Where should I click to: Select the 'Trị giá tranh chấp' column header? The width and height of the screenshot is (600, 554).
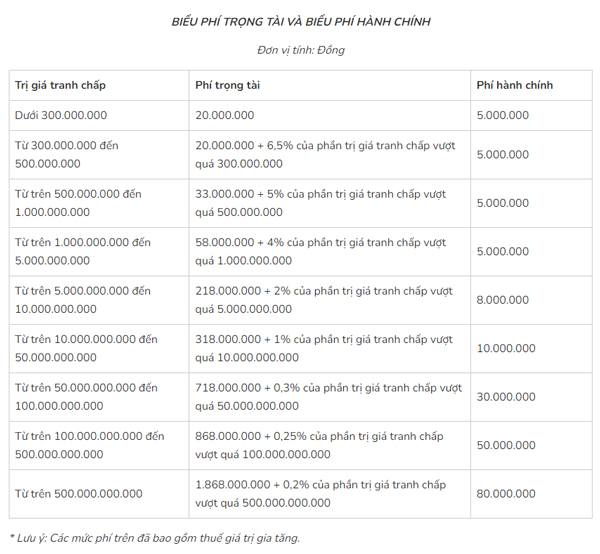99,85
